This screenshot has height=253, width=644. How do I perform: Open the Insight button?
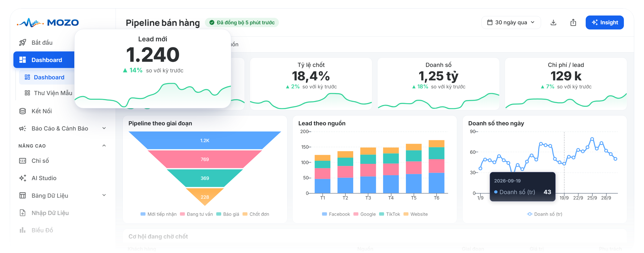click(605, 22)
